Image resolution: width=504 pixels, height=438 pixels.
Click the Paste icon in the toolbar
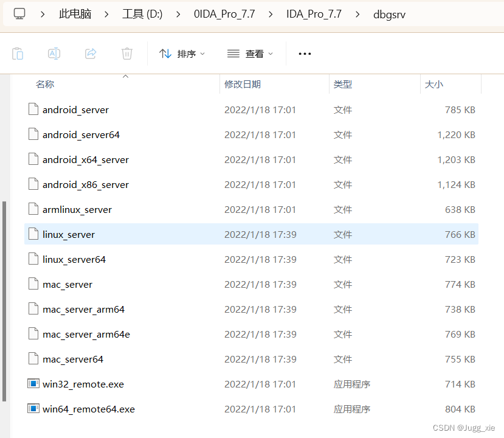click(18, 54)
